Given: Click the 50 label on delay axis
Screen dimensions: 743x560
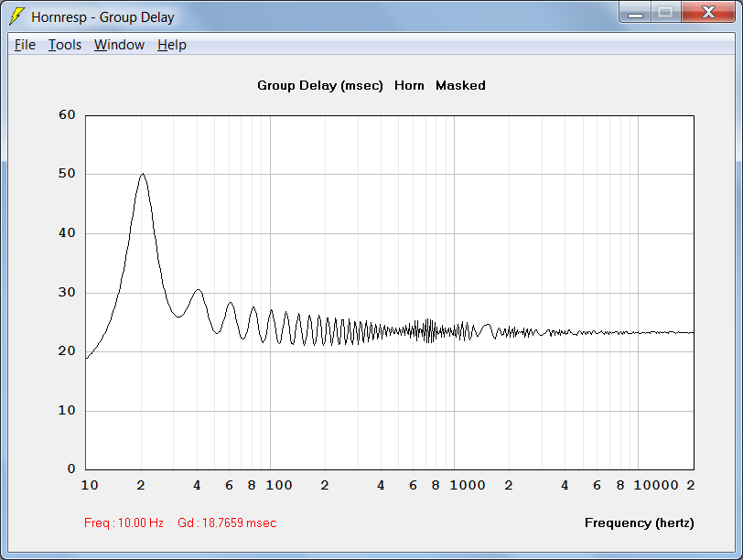Looking at the screenshot, I should pyautogui.click(x=67, y=174).
